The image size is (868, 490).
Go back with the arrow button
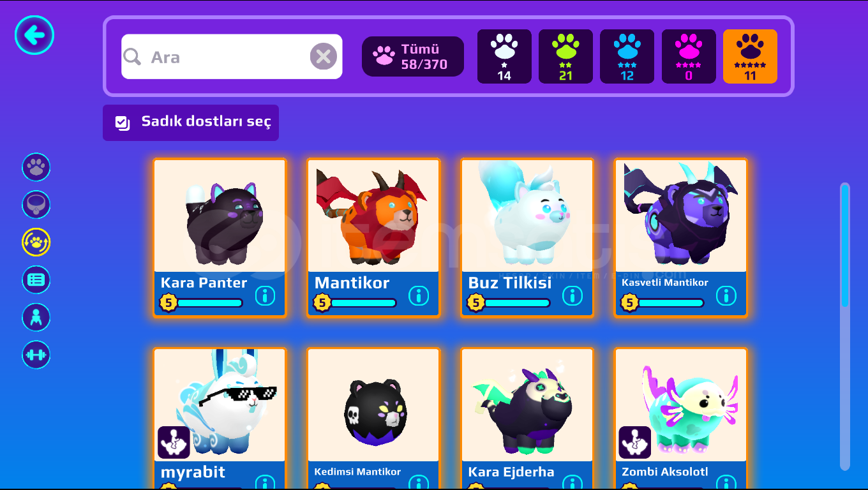click(x=34, y=35)
